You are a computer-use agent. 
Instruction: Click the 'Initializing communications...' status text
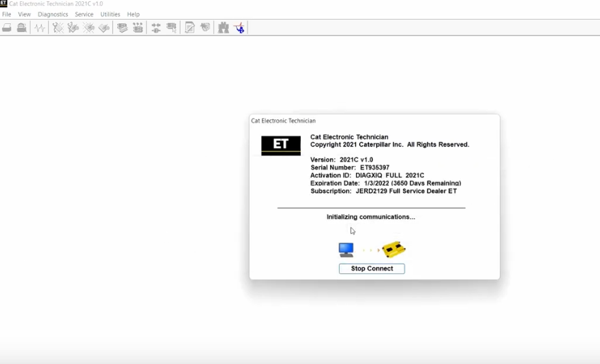pyautogui.click(x=371, y=217)
